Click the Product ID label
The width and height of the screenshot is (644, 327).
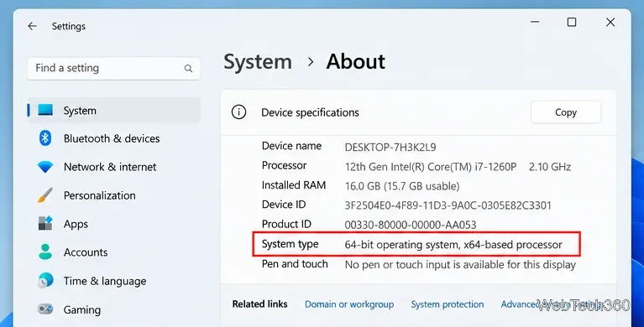coord(286,224)
